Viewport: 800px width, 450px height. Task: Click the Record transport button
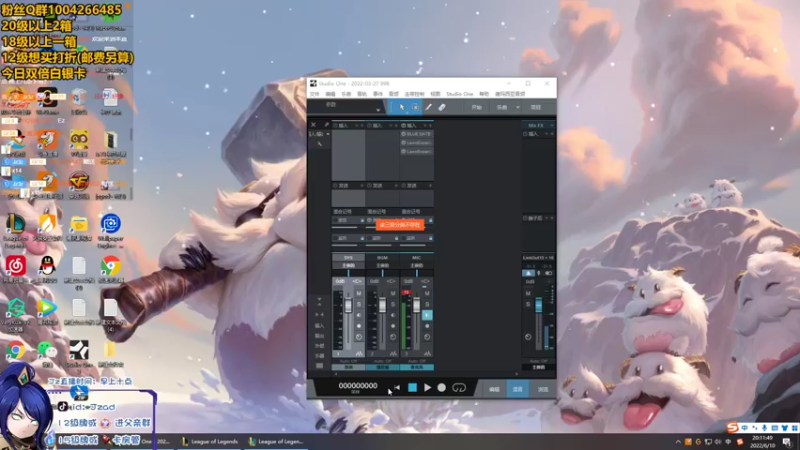442,388
